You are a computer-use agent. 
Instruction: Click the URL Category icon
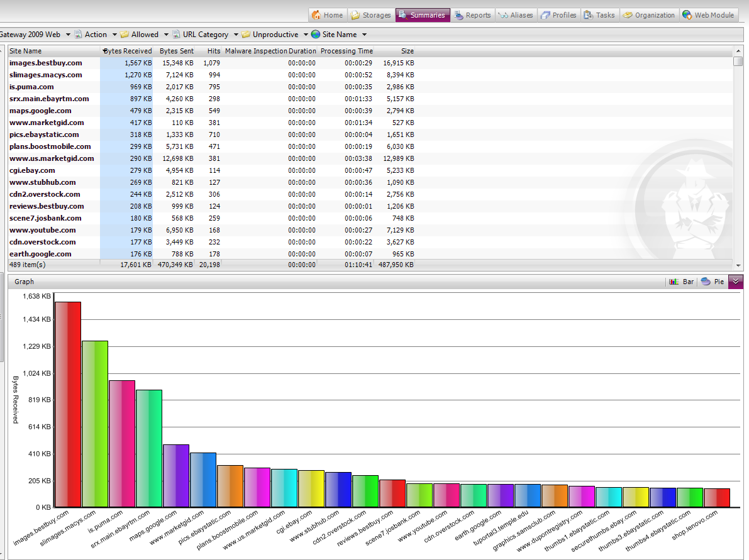point(176,35)
